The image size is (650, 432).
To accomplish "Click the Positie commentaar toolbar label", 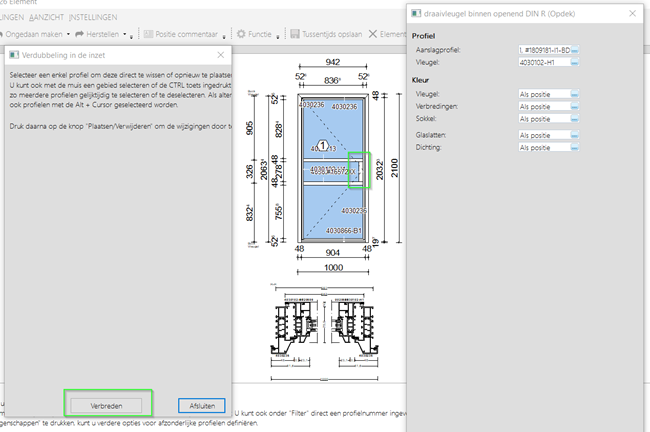I will click(x=187, y=34).
